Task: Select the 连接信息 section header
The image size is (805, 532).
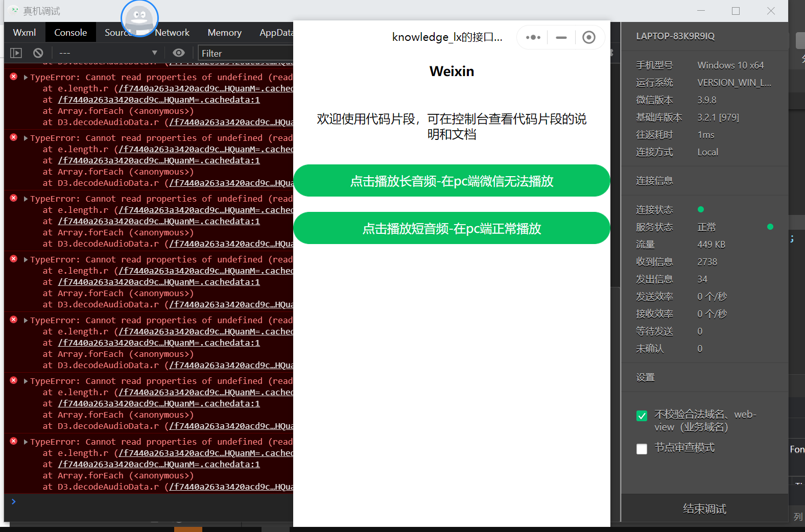Action: click(654, 181)
